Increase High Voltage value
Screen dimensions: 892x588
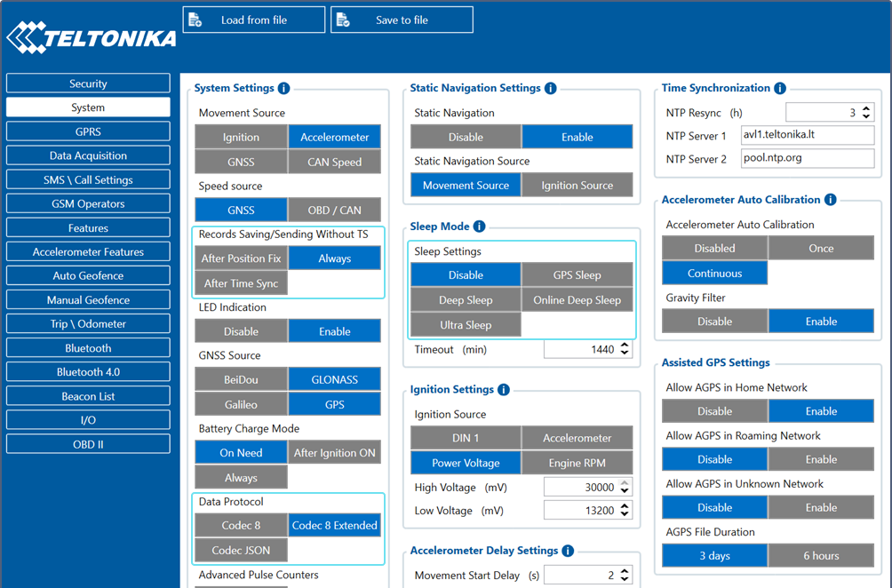click(x=625, y=483)
